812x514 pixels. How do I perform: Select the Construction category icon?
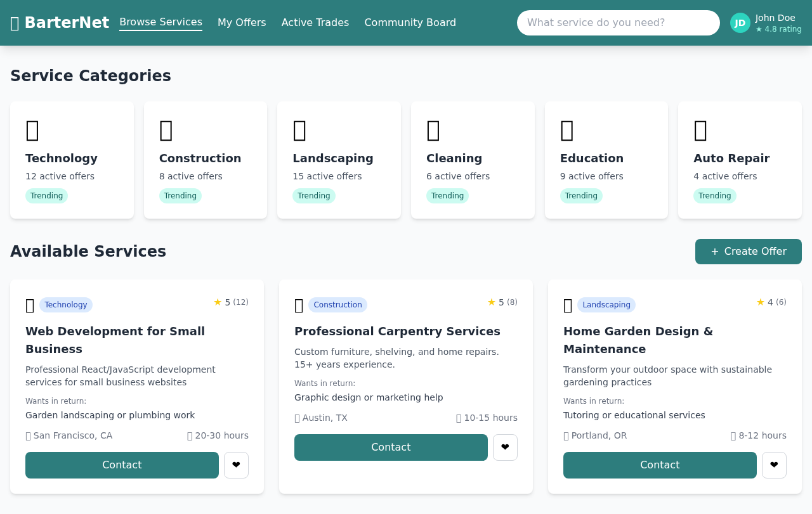click(x=166, y=131)
